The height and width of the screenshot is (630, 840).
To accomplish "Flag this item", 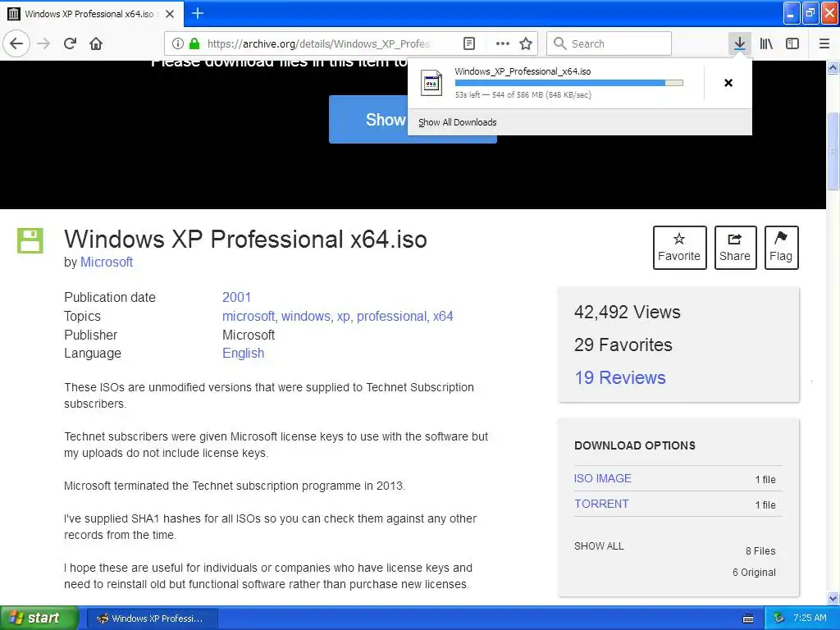I will point(781,248).
